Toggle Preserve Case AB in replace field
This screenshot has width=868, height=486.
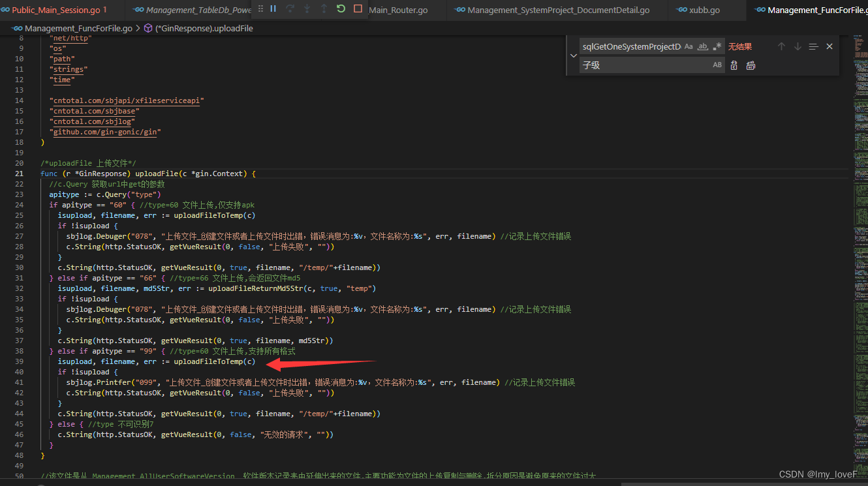coord(718,65)
